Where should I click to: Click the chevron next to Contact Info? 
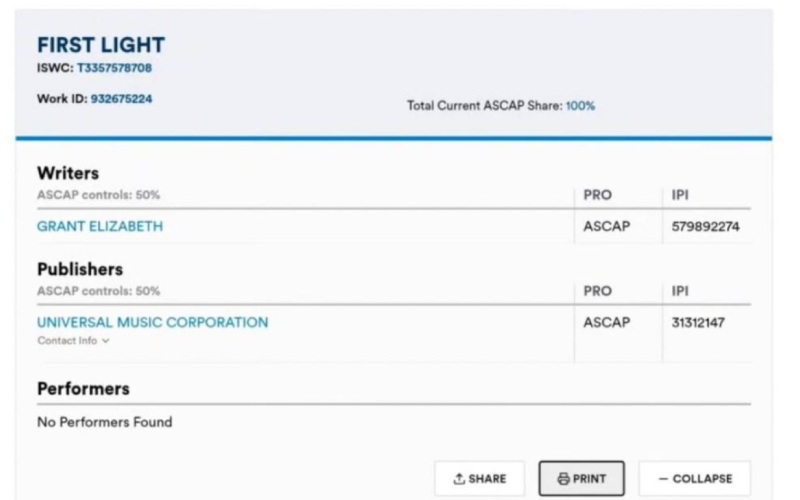coord(106,341)
